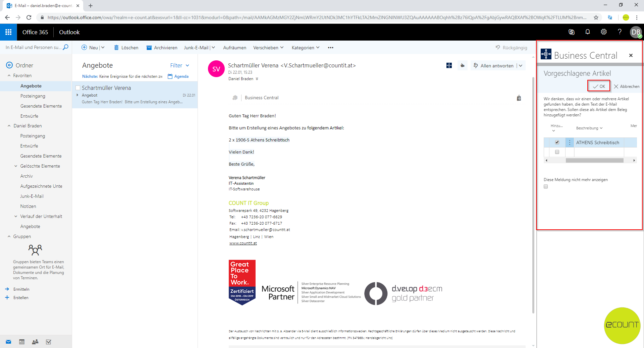The image size is (644, 348).
Task: Click the like thumbs-up icon in mail header
Action: coord(463,65)
